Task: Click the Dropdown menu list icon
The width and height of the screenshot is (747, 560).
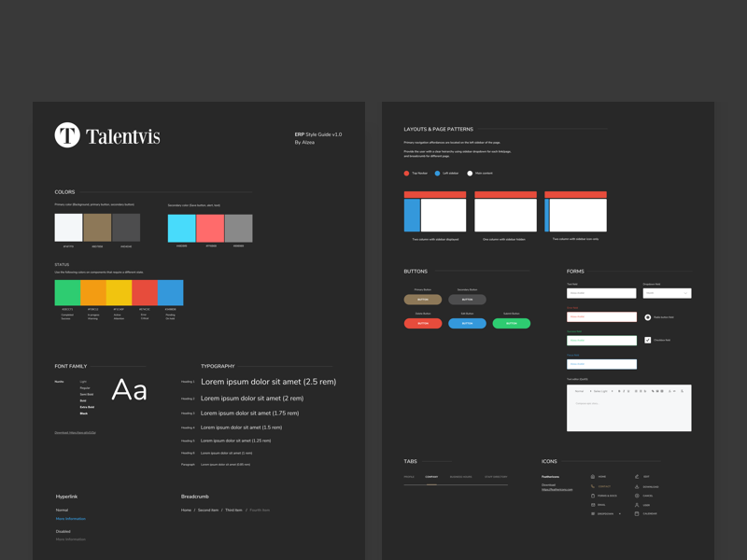Action: coord(593,514)
